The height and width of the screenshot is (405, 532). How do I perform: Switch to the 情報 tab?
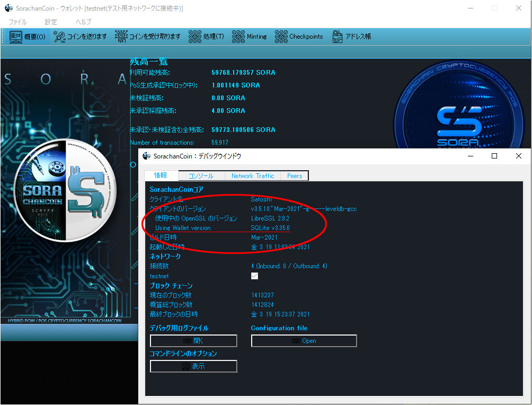pos(161,175)
